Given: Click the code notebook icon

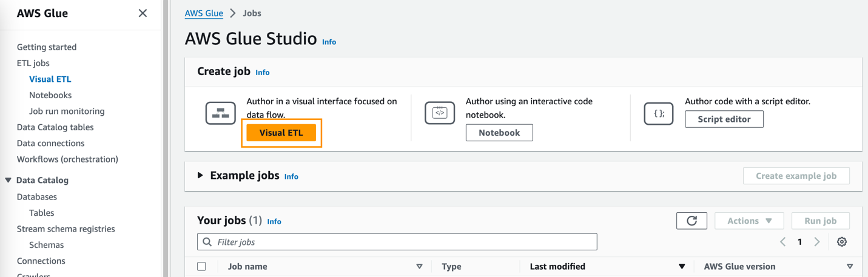Looking at the screenshot, I should (440, 113).
